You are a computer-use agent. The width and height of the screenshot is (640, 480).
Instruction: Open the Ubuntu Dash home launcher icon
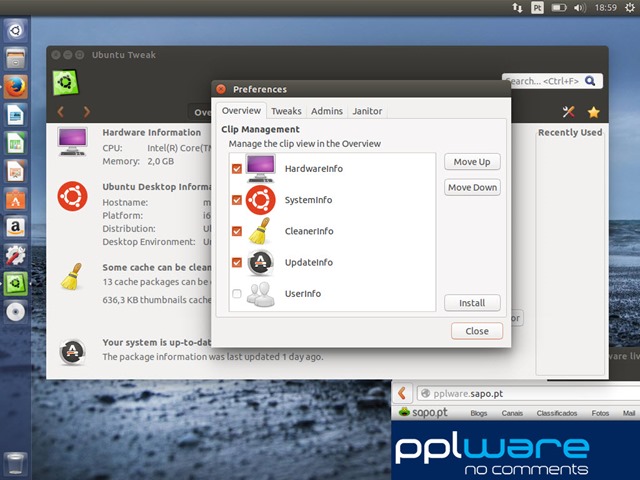[x=16, y=30]
